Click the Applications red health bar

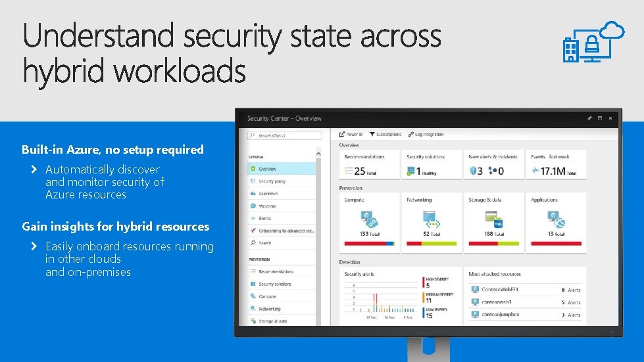(x=556, y=244)
